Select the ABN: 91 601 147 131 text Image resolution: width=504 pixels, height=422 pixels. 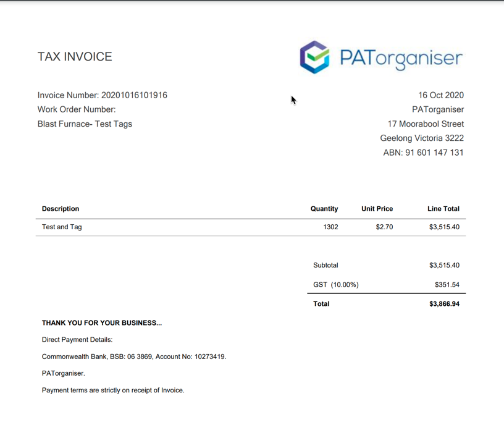click(423, 153)
